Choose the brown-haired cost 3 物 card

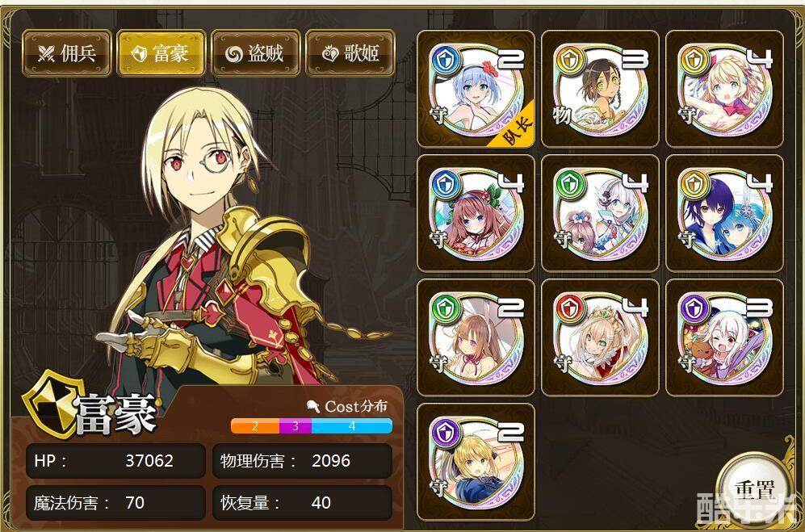(x=600, y=89)
